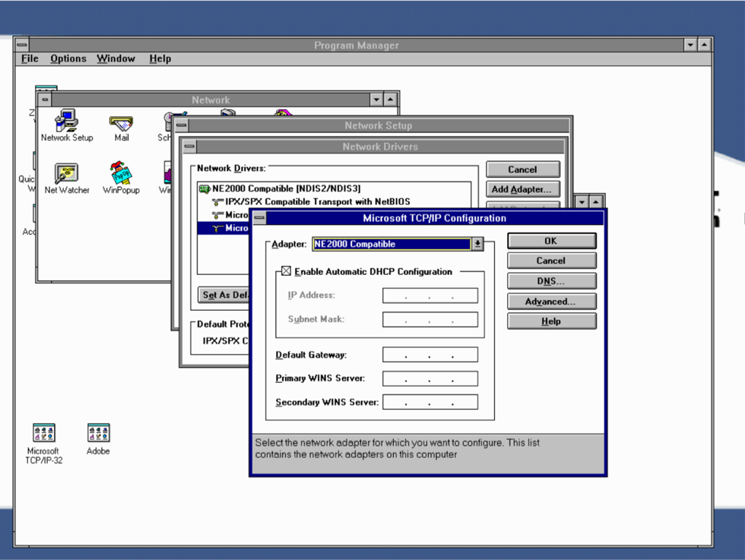The height and width of the screenshot is (560, 745).
Task: Open Program Manager control-menu box
Action: point(22,45)
